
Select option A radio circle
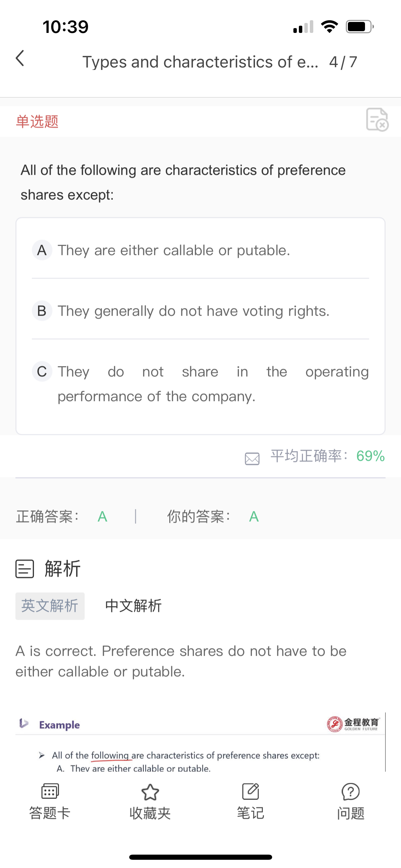(42, 250)
